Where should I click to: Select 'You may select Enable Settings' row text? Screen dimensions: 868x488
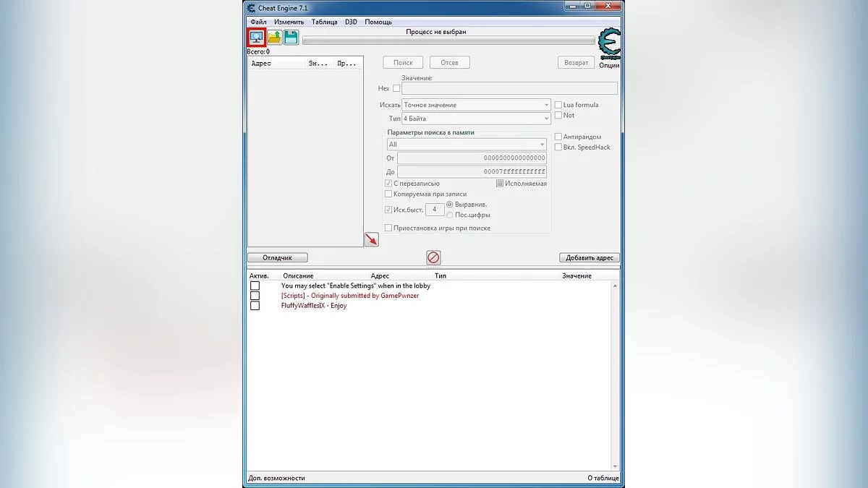355,286
